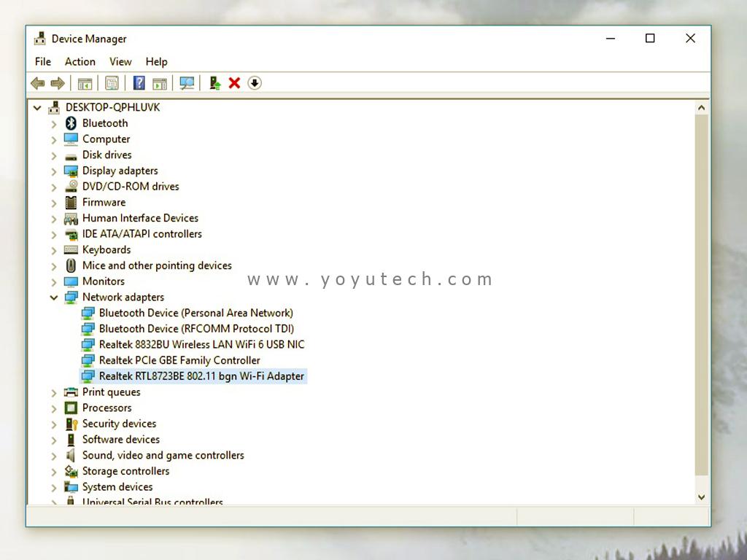This screenshot has width=747, height=560.
Task: Expand the Processors category arrow
Action: point(54,408)
